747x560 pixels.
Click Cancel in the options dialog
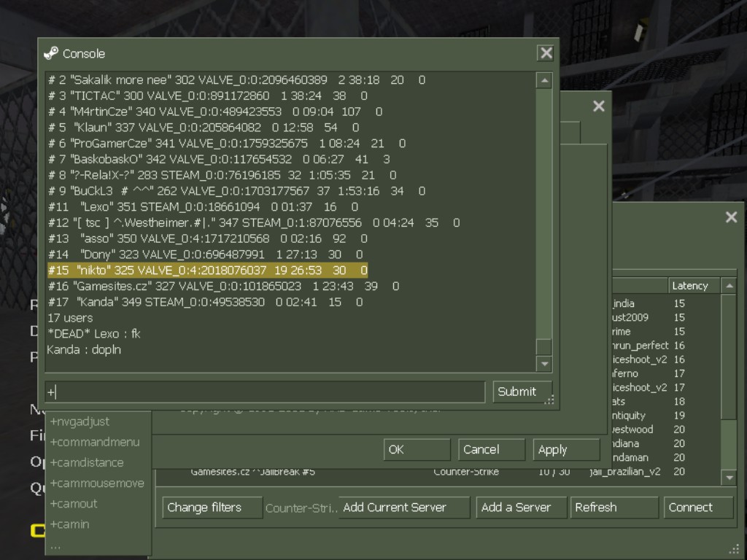[x=492, y=449]
